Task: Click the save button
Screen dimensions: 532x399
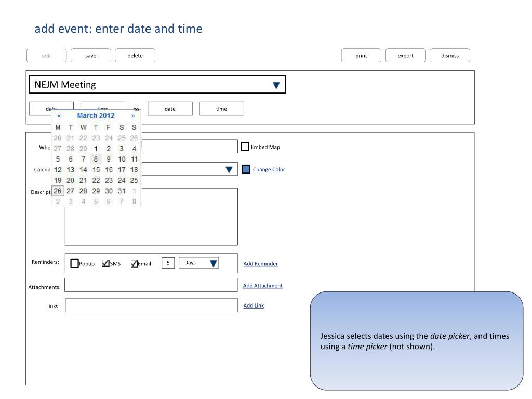Action: 90,55
